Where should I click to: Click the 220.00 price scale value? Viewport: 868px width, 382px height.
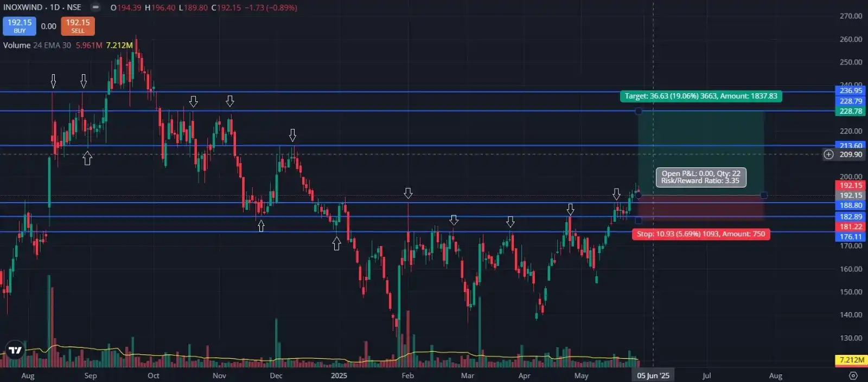(x=851, y=131)
